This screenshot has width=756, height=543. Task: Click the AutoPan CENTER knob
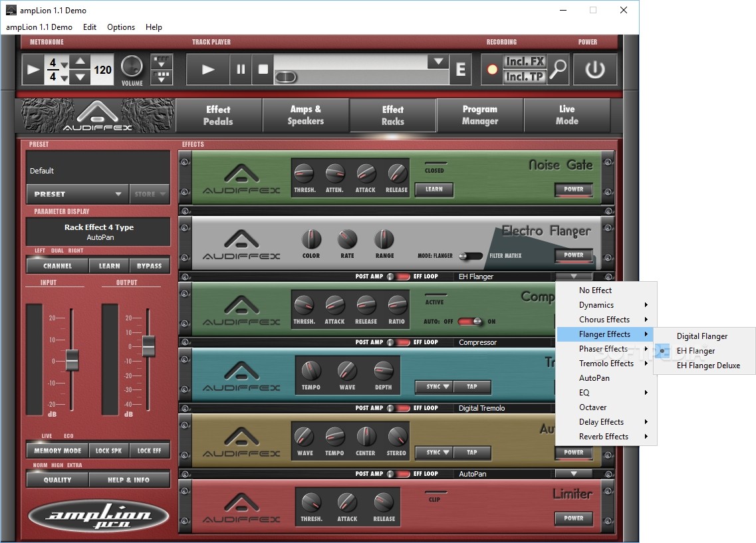[x=366, y=436]
